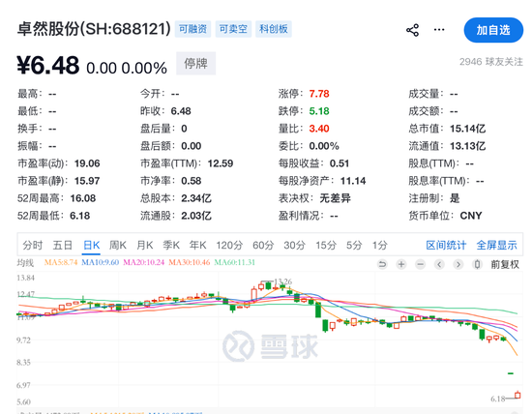
Task: Click the 涨停 value 7.78
Action: coord(319,94)
